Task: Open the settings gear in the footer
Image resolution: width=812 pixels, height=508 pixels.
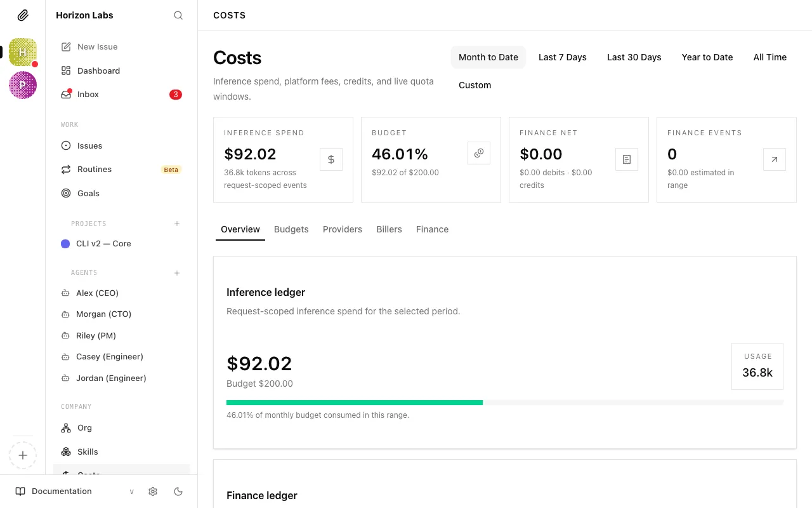Action: pyautogui.click(x=153, y=491)
